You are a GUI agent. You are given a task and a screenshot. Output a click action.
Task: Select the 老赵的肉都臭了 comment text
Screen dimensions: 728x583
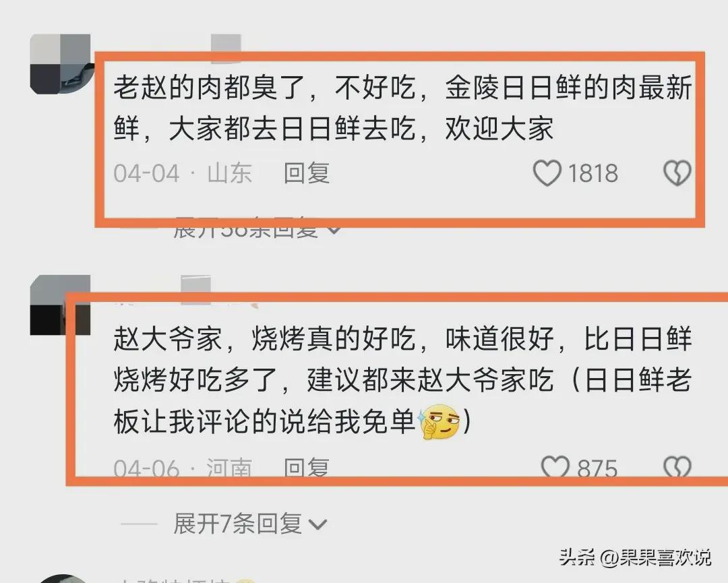pos(402,108)
